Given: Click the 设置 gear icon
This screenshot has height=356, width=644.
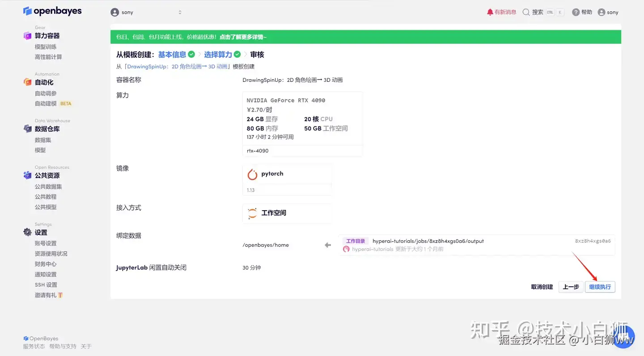Looking at the screenshot, I should click(x=28, y=232).
